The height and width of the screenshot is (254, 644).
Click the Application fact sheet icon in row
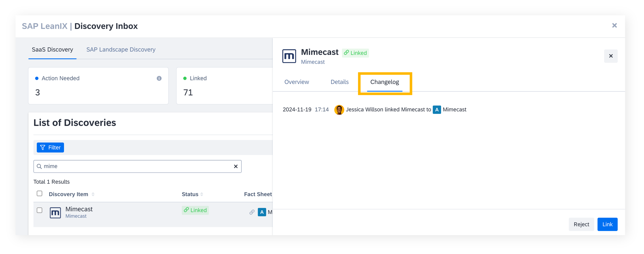[x=262, y=212]
